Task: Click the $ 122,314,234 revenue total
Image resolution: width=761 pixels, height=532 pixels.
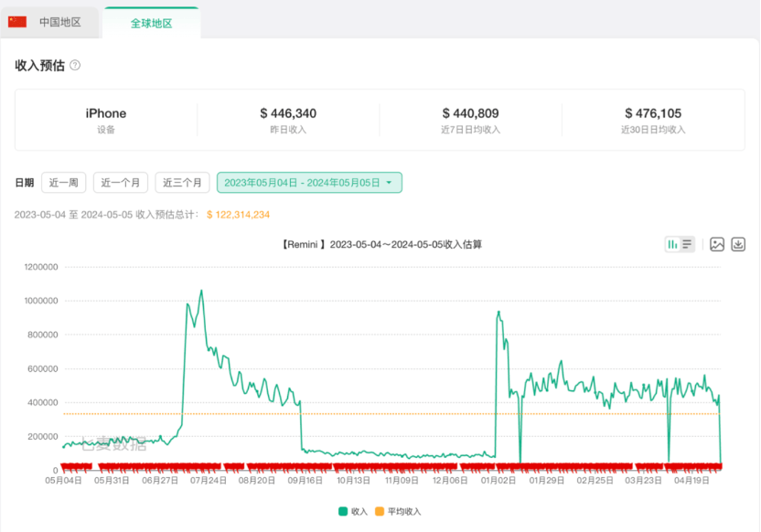Action: [238, 214]
